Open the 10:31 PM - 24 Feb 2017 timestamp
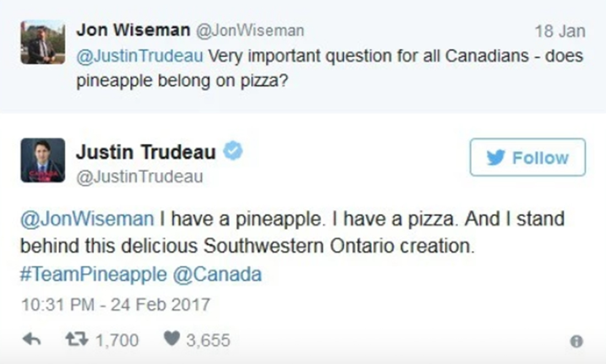Screen dimensions: 606x364 tap(115, 304)
